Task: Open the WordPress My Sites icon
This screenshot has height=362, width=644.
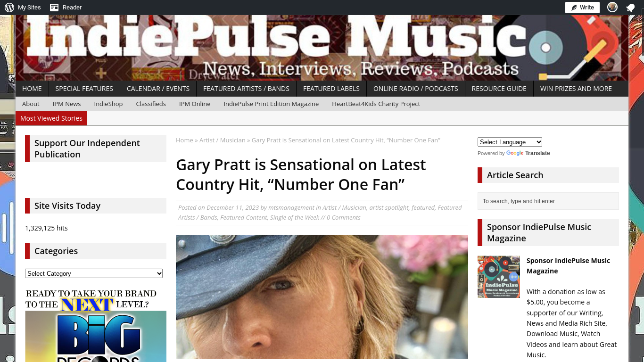Action: [9, 8]
